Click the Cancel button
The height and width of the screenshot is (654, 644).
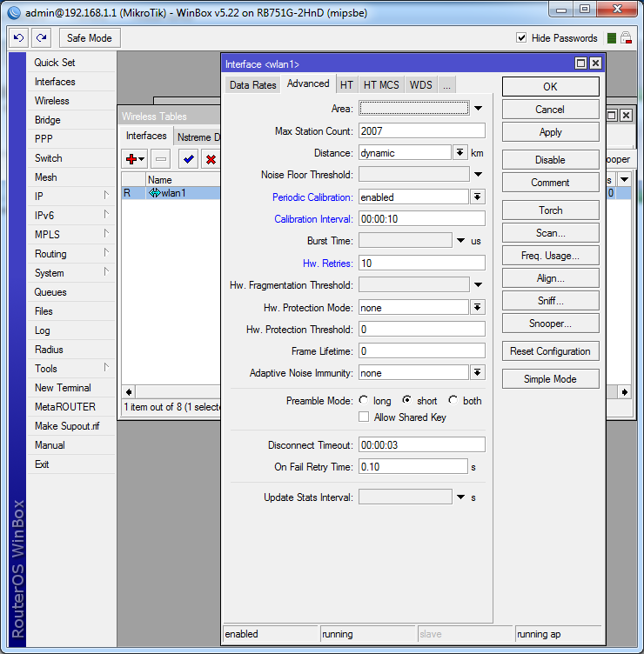[x=551, y=110]
